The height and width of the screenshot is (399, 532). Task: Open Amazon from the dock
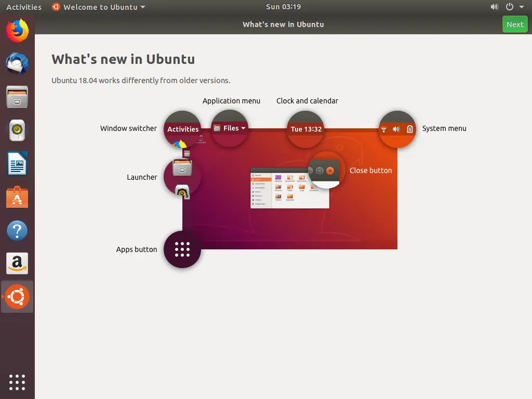[17, 263]
